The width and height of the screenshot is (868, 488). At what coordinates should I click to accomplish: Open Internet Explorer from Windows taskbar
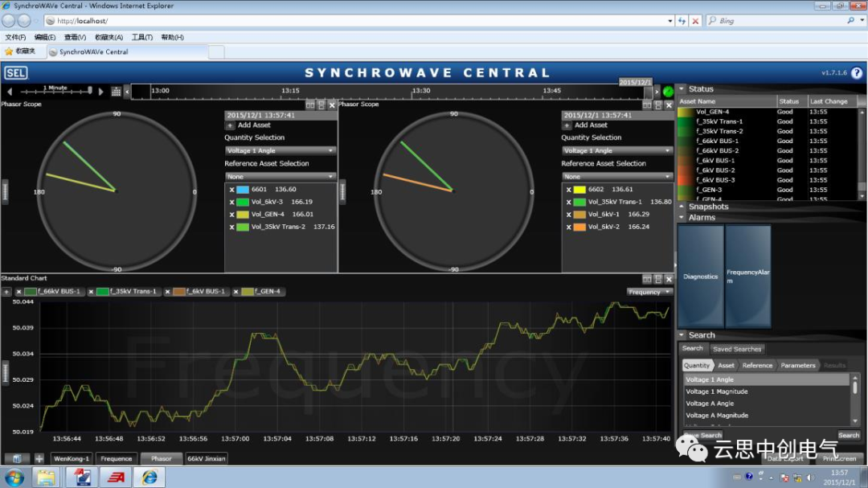click(149, 478)
